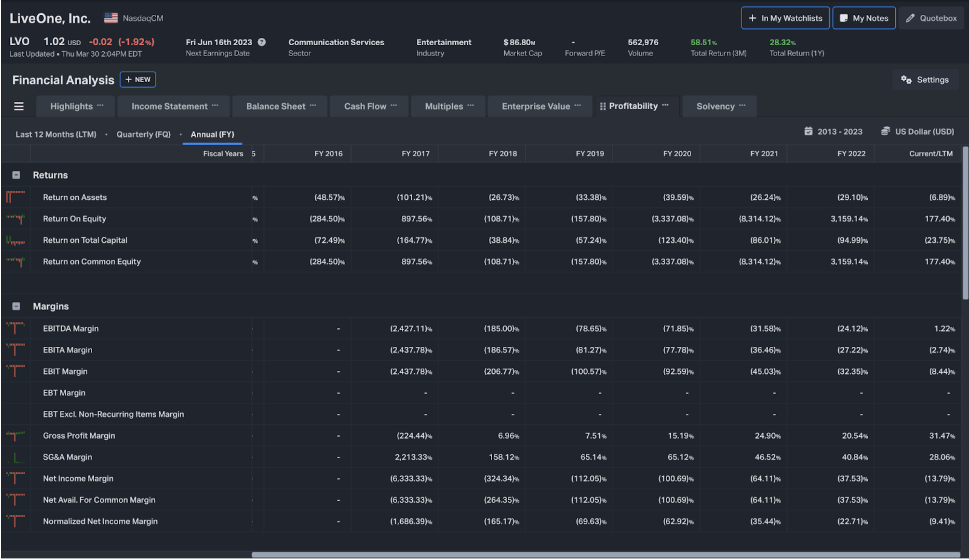Open the Cash Flow tab options menu

pos(394,105)
